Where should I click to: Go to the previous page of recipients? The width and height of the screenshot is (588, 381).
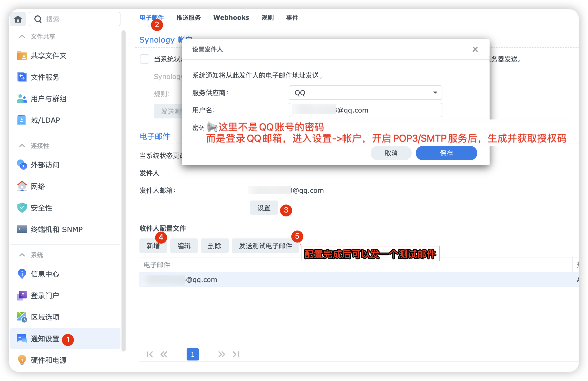point(164,354)
